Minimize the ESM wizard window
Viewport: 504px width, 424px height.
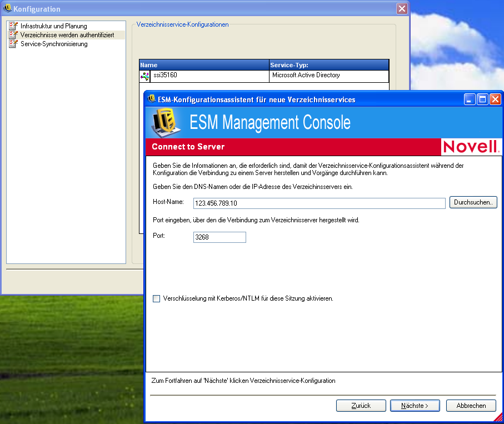coord(470,99)
